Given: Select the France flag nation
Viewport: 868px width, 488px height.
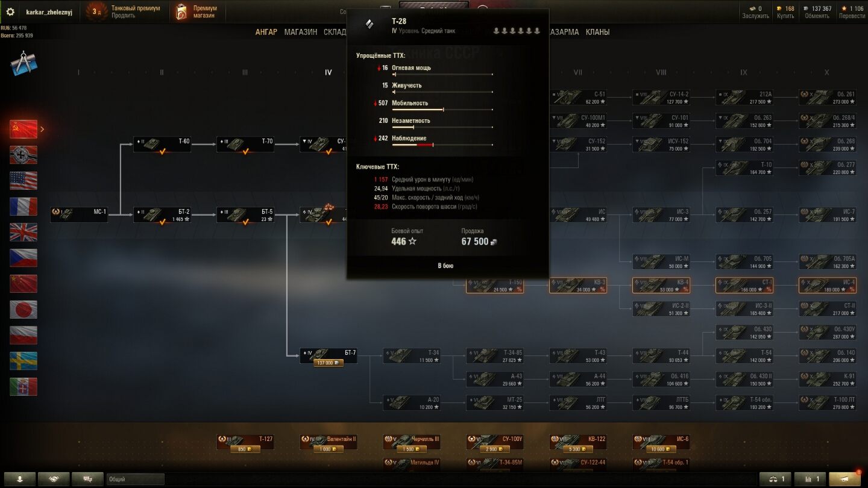Looking at the screenshot, I should 23,207.
